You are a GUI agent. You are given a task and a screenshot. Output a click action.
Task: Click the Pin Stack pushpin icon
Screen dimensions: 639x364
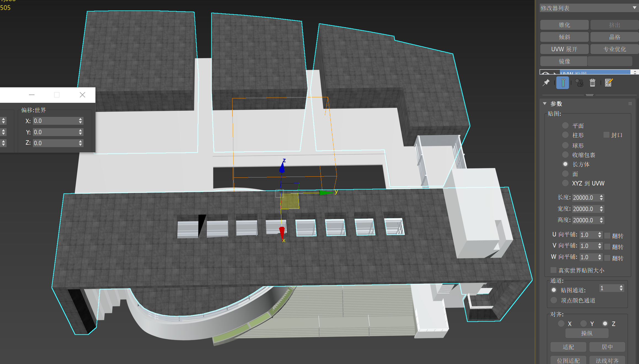tap(546, 83)
